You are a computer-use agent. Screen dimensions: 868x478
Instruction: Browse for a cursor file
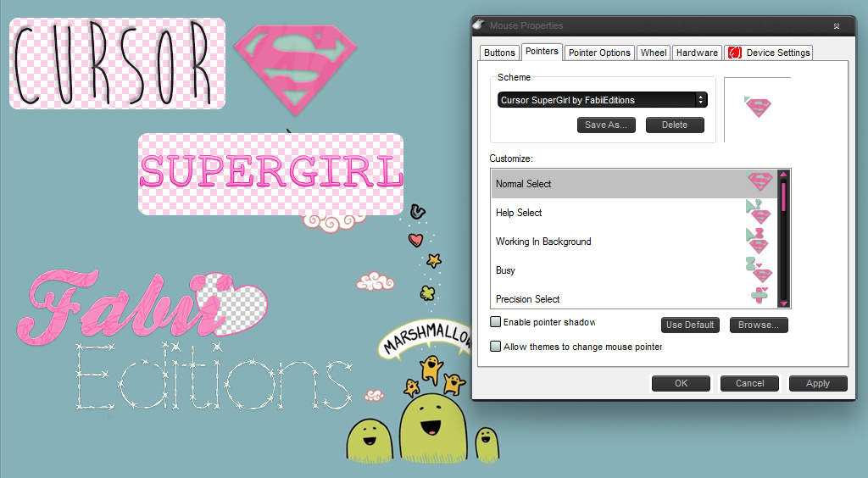[x=759, y=325]
